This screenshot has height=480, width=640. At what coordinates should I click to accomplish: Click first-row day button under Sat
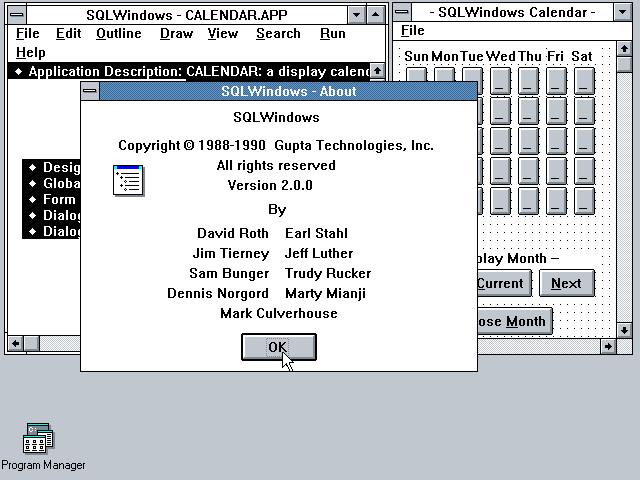pos(584,81)
